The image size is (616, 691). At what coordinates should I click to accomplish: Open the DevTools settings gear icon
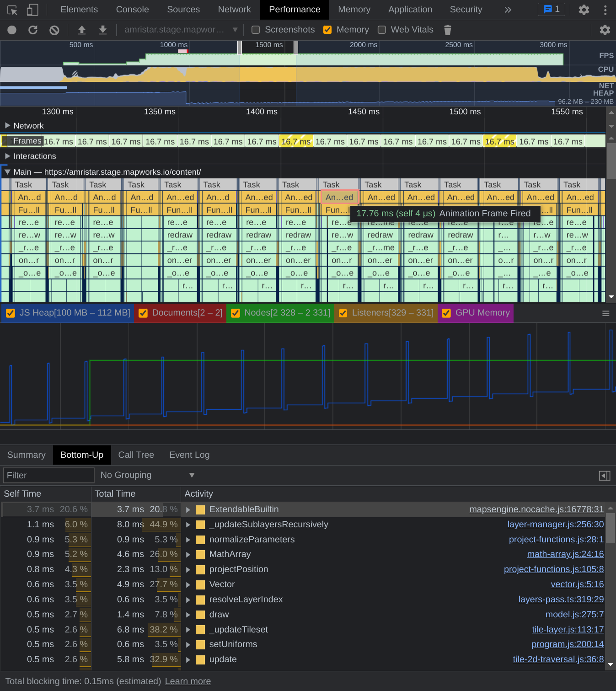click(x=584, y=10)
